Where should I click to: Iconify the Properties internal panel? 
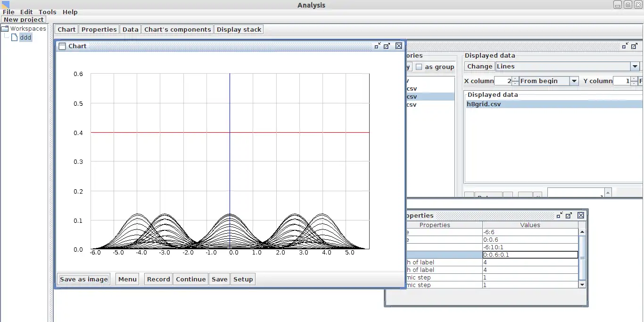(560, 215)
